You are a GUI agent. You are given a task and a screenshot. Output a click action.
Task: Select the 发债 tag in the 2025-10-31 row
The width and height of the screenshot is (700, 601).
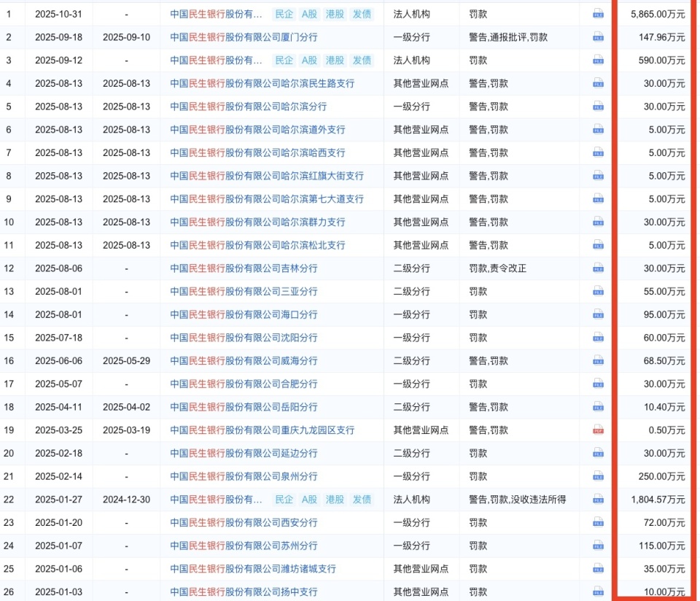pos(362,15)
